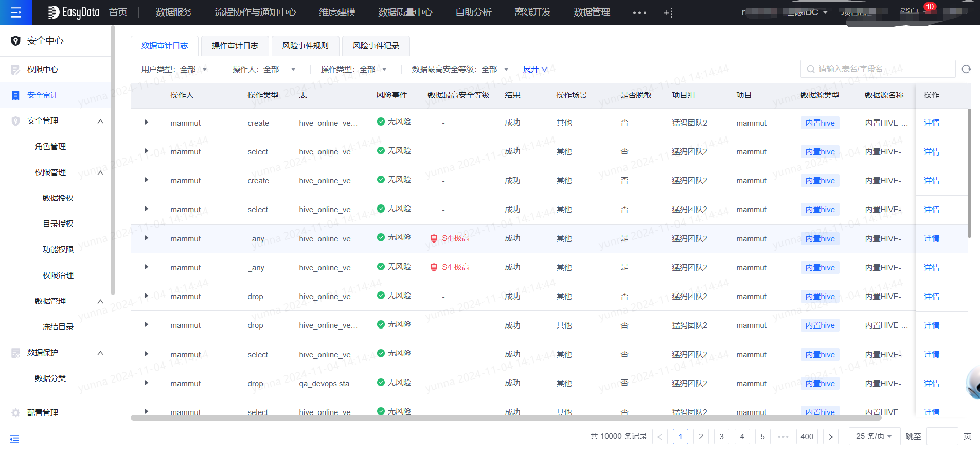Select the 数据审计日志 tab
This screenshot has height=449, width=980.
(x=165, y=46)
